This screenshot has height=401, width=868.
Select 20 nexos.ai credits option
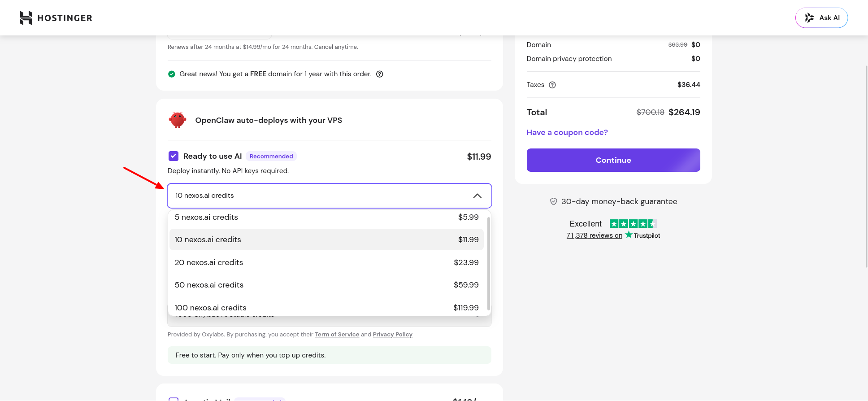(x=326, y=262)
